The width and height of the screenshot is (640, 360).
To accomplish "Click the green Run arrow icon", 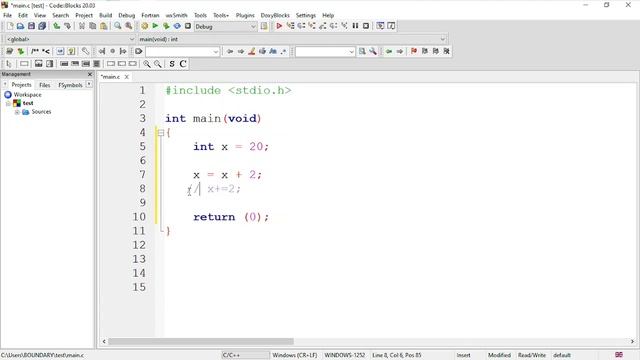I will [155, 26].
